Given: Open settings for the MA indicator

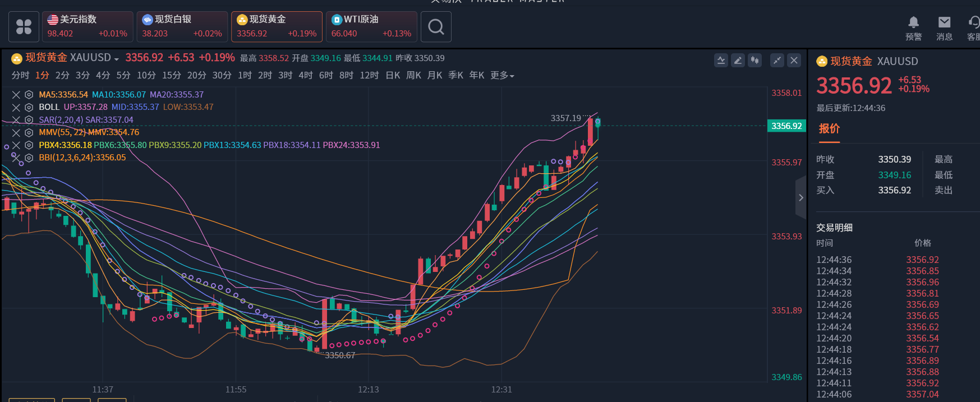Looking at the screenshot, I should point(29,95).
